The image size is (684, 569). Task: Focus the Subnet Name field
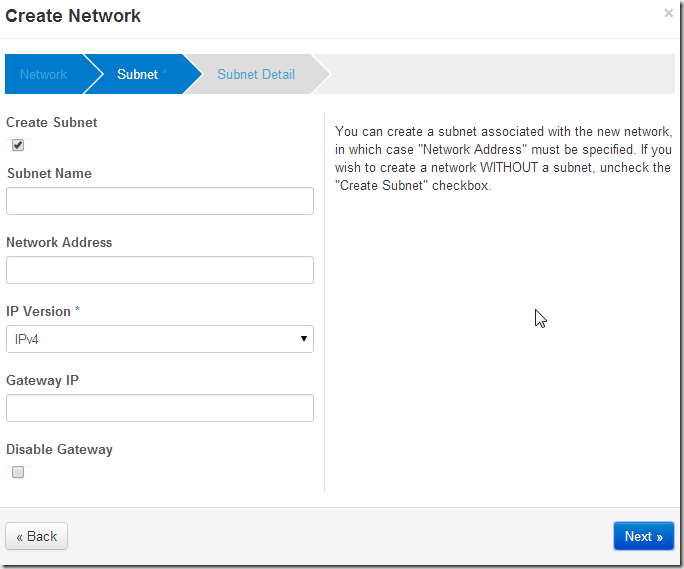(x=160, y=201)
